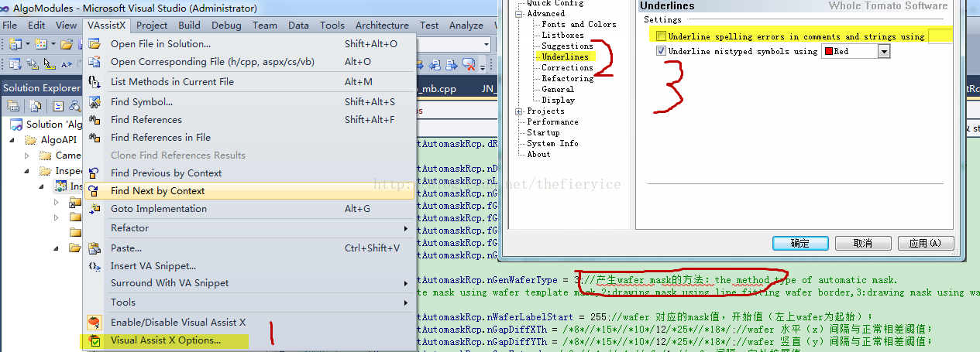Click the Visual Assist X Options tomato icon

95,340
